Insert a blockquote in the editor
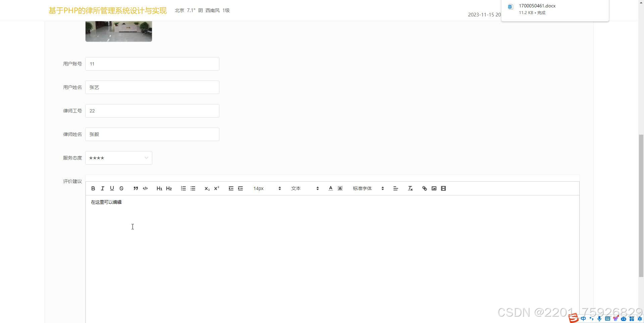 [x=136, y=188]
